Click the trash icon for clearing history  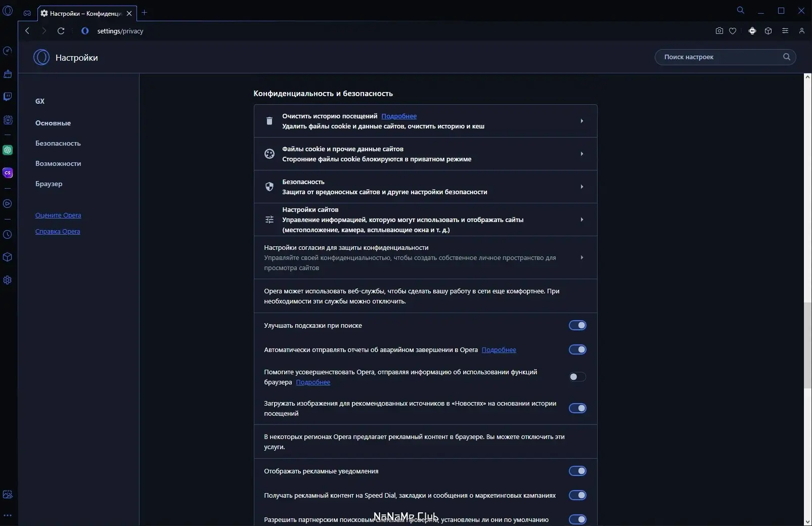[x=269, y=121]
